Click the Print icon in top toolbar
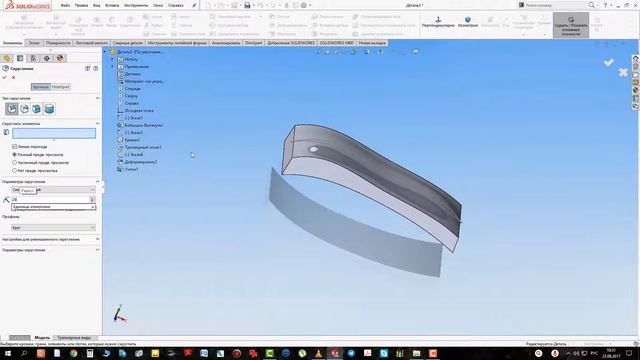This screenshot has width=640, height=360. coord(247,5)
